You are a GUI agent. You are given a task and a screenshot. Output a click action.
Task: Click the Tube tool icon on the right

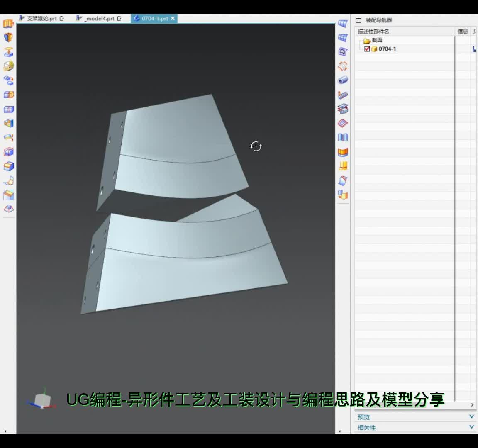[342, 81]
